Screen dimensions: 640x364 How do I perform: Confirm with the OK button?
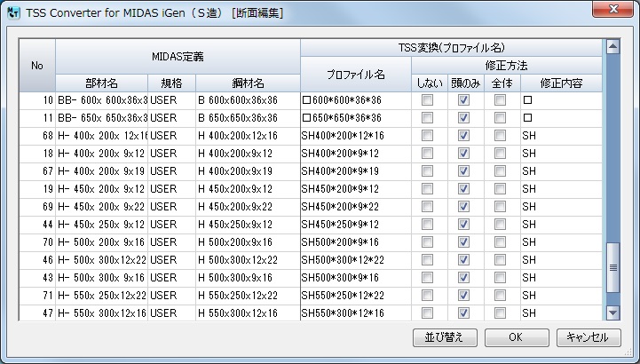coord(517,337)
